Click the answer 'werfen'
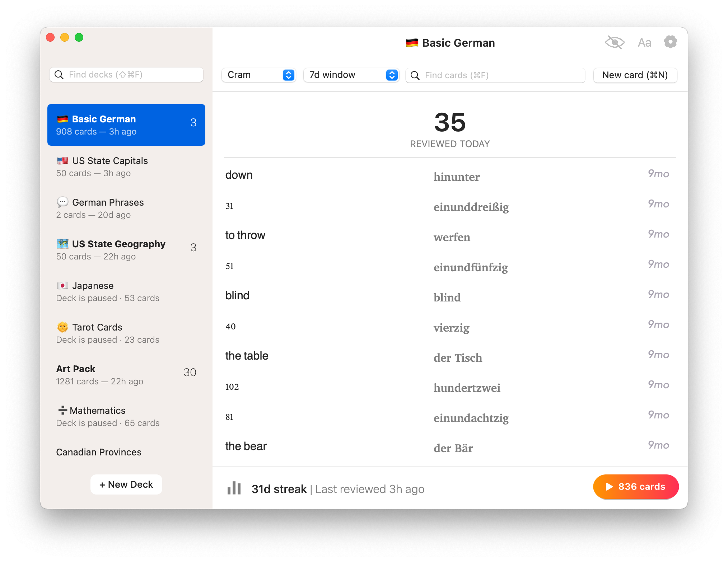 click(x=452, y=237)
